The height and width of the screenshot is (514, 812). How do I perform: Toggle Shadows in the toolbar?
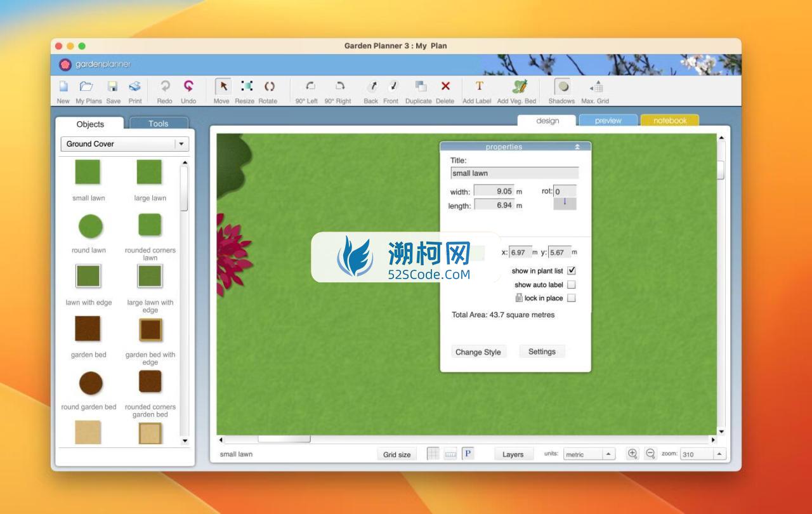(x=562, y=86)
